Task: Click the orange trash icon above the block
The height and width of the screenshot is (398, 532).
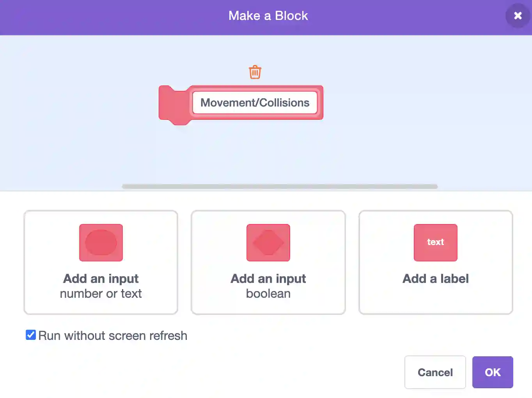Action: click(255, 72)
